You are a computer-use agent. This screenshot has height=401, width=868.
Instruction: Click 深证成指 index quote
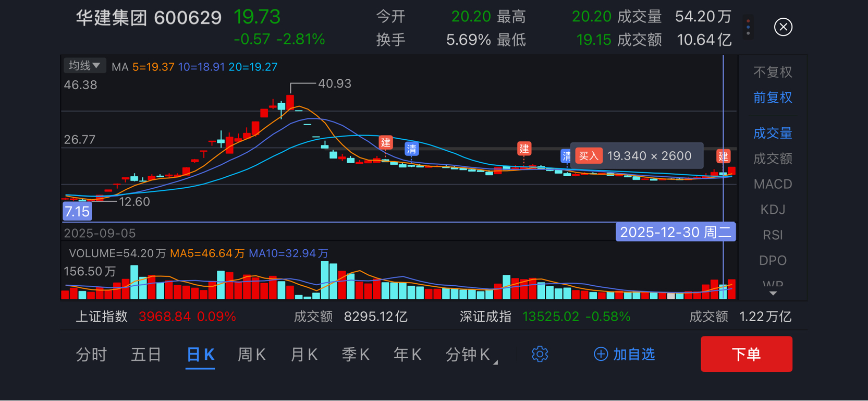tap(545, 317)
